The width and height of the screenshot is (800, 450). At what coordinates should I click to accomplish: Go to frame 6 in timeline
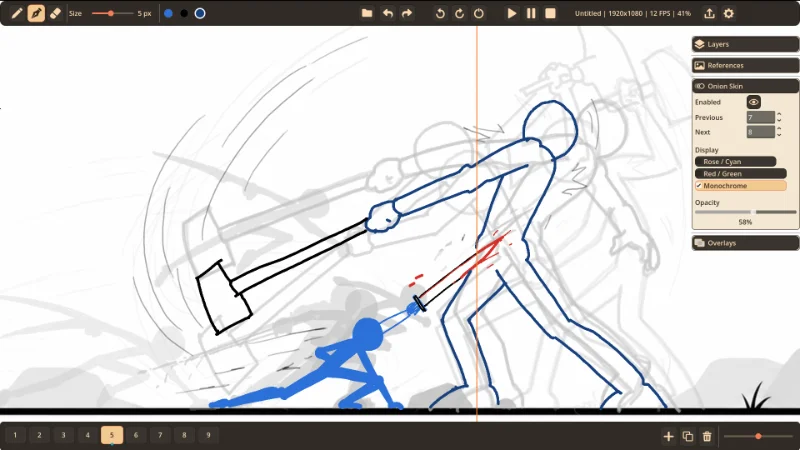pos(136,435)
